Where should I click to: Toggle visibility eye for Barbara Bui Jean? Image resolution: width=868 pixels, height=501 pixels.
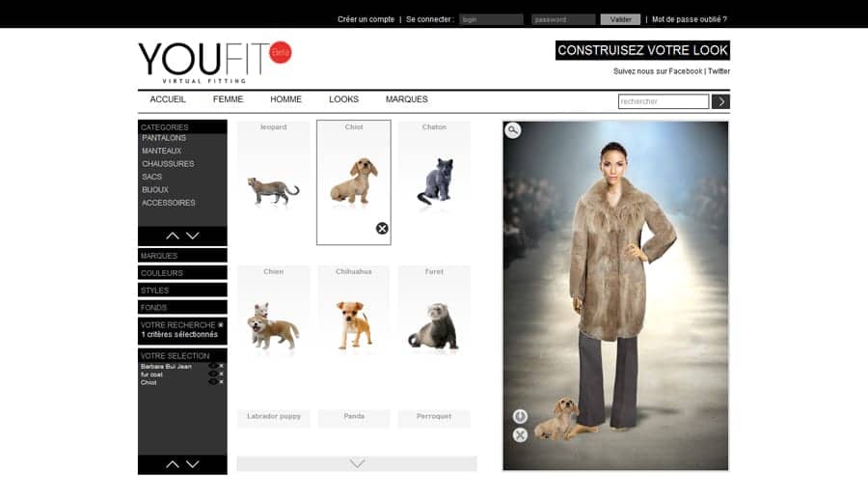pos(212,366)
